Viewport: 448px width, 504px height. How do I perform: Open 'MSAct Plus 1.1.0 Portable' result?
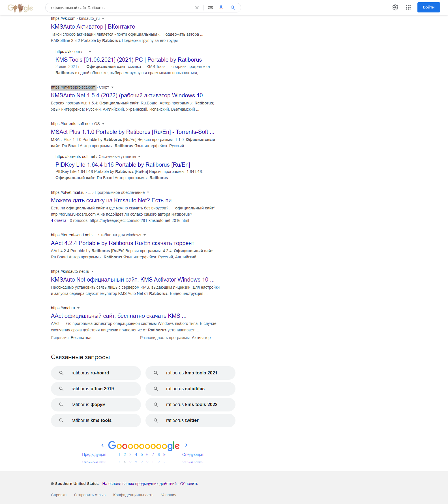pos(132,132)
